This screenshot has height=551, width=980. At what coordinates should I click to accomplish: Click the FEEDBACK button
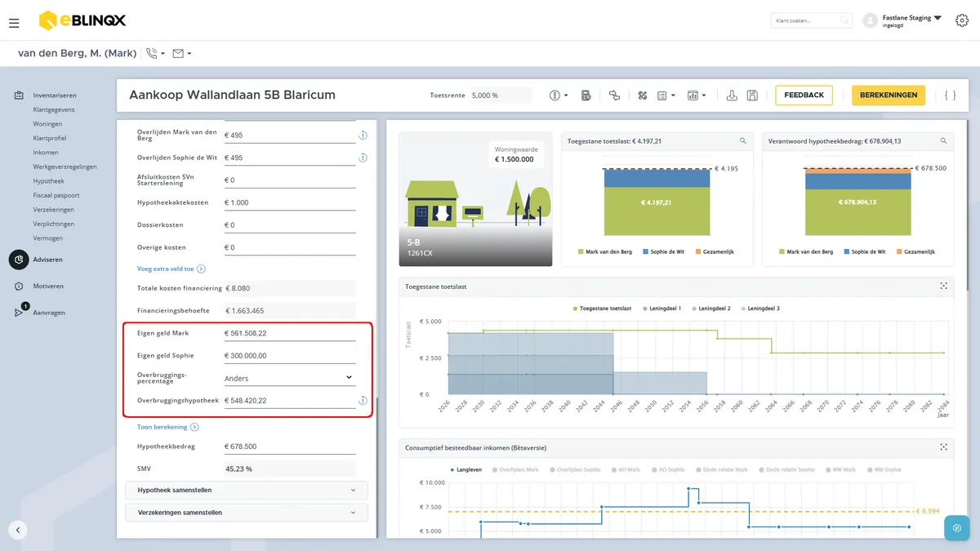tap(804, 96)
